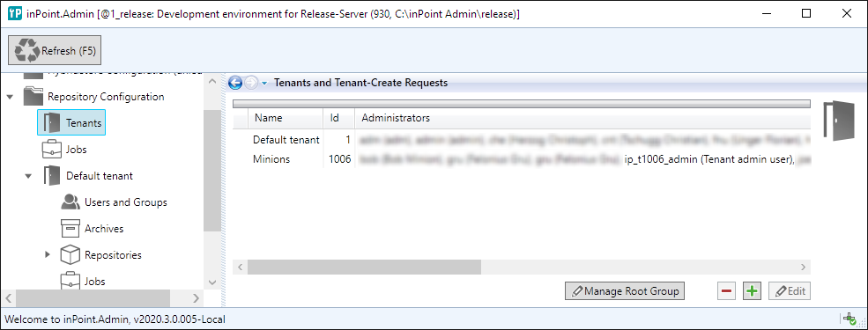Click the connection status icon in status bar
This screenshot has height=330, width=868.
(849, 319)
